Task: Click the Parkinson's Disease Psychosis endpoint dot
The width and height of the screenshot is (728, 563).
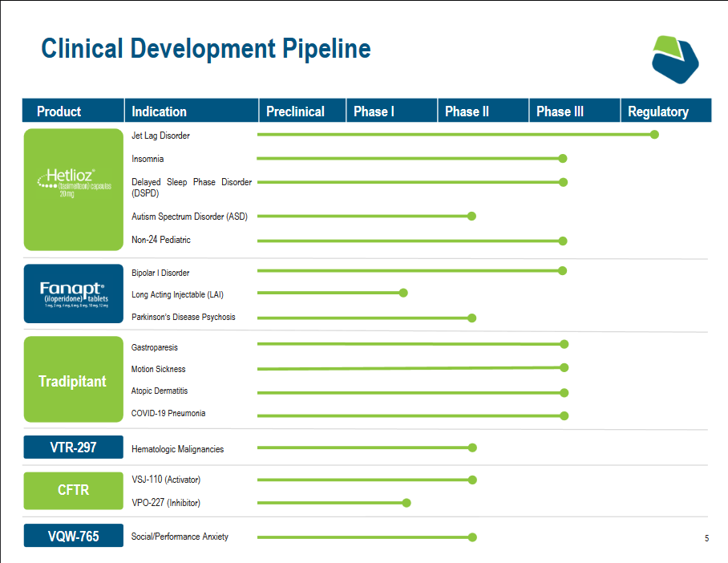Action: [x=472, y=318]
